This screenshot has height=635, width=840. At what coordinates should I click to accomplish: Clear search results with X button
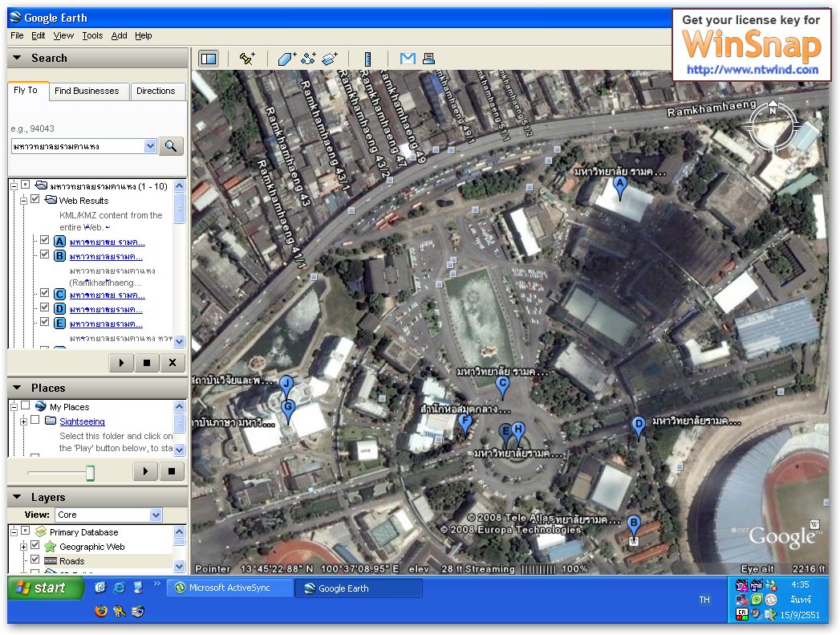pos(172,363)
